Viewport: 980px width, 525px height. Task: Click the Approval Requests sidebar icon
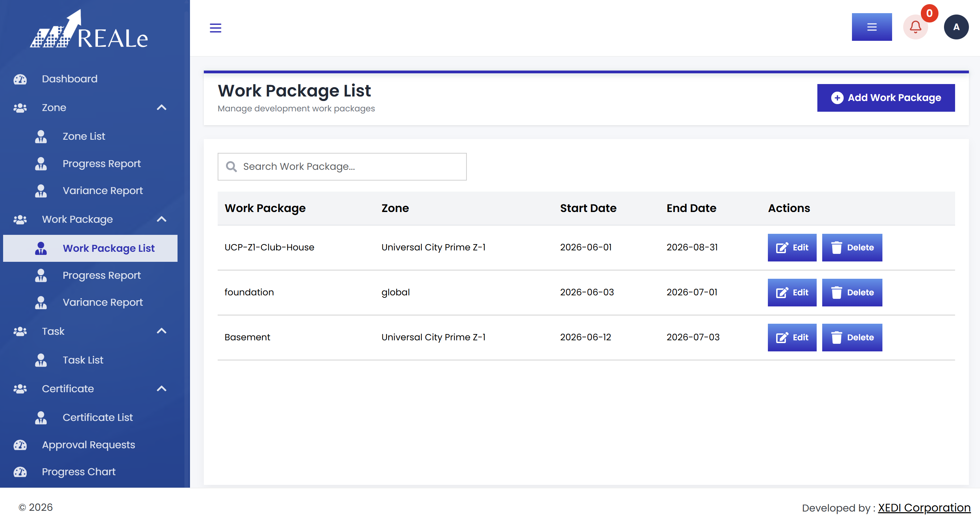point(20,445)
